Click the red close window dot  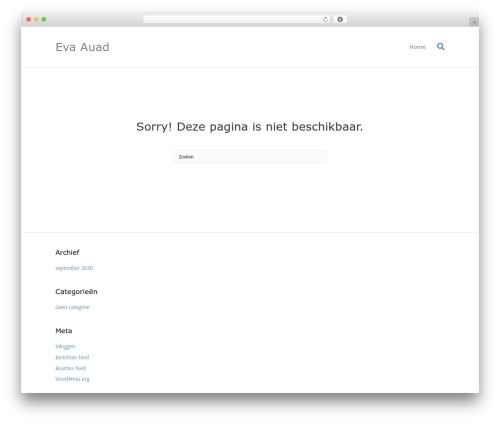click(x=29, y=20)
